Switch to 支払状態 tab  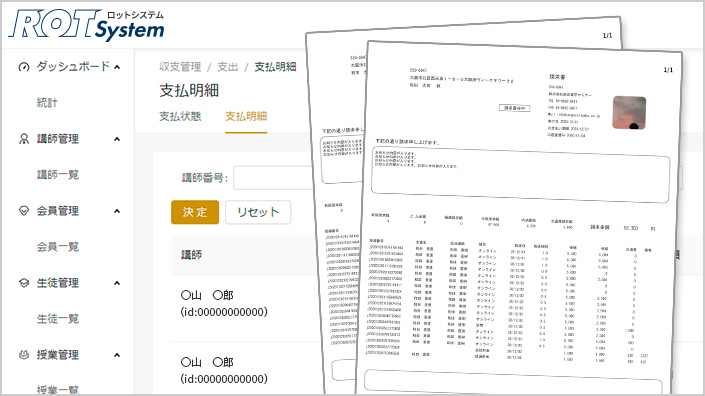[180, 116]
